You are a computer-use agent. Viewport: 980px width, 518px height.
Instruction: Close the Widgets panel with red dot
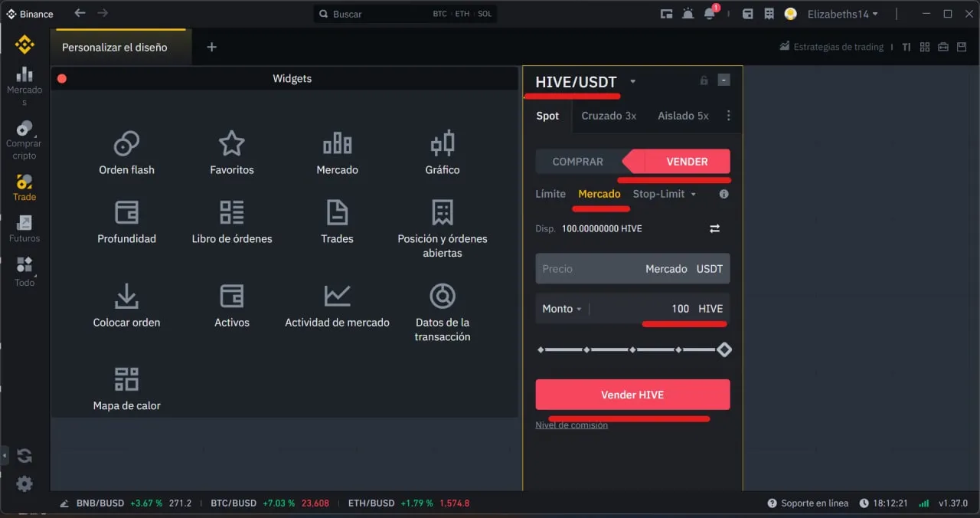click(x=62, y=78)
